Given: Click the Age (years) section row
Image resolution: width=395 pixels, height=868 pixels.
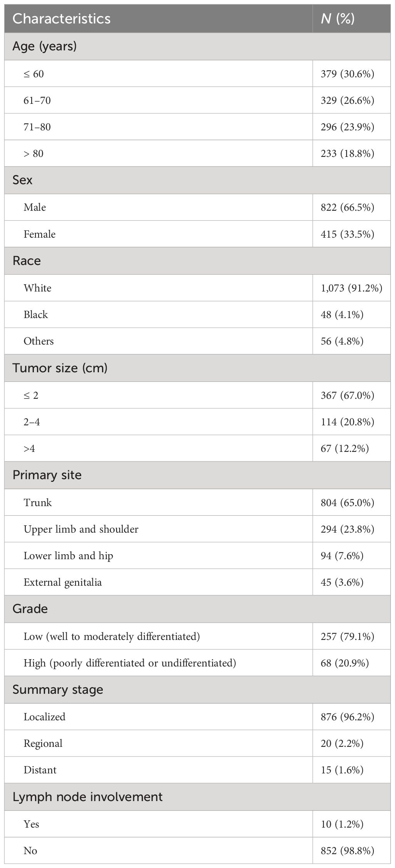Looking at the screenshot, I should [x=197, y=46].
